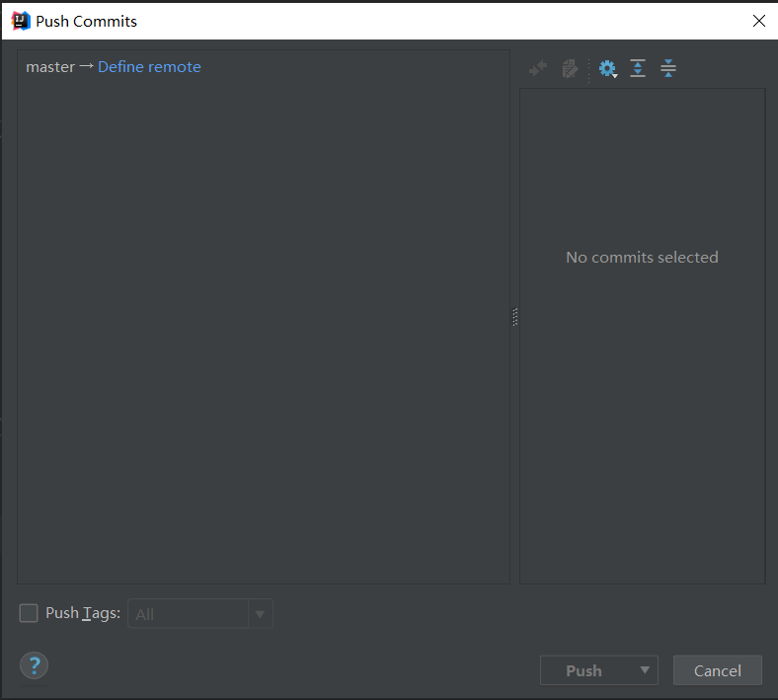Image resolution: width=778 pixels, height=700 pixels.
Task: Click the Cherry-pick toolbar icon
Action: [538, 68]
